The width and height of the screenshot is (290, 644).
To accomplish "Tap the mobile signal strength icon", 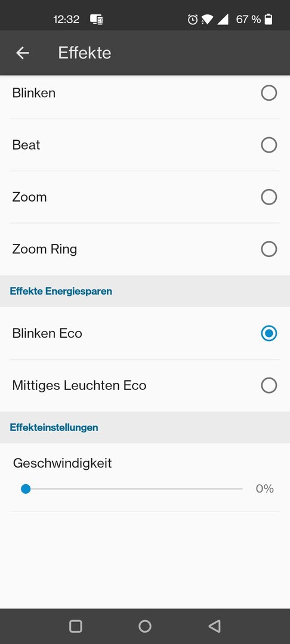I will tap(223, 19).
